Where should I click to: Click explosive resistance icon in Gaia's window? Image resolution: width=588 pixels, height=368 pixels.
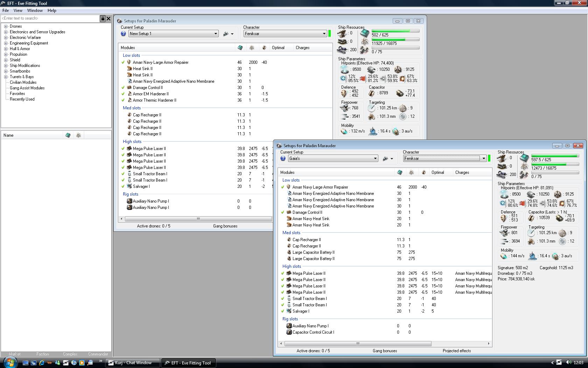pos(562,203)
